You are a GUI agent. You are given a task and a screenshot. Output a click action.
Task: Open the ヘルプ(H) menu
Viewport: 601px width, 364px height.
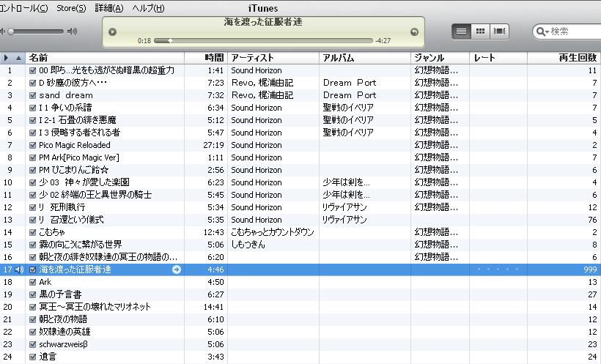(x=148, y=8)
